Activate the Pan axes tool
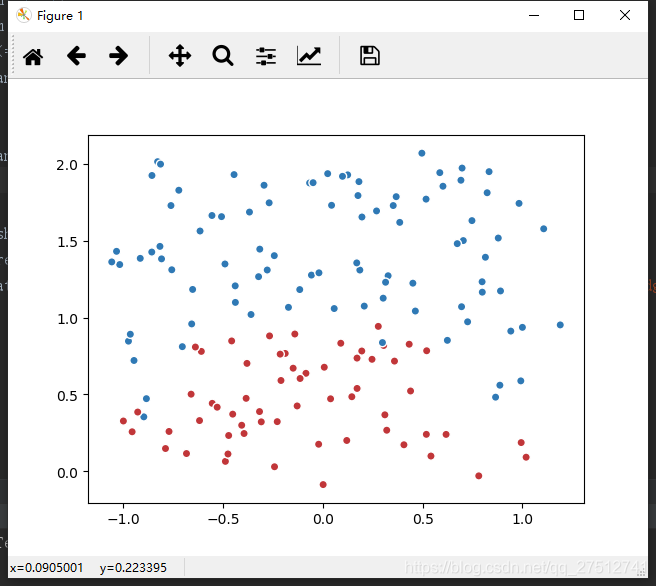 (x=180, y=56)
